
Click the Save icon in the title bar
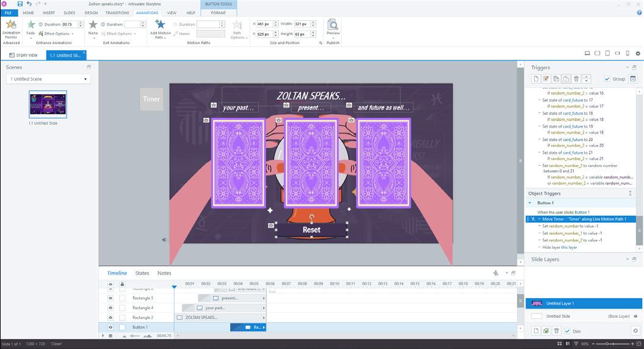(x=20, y=4)
